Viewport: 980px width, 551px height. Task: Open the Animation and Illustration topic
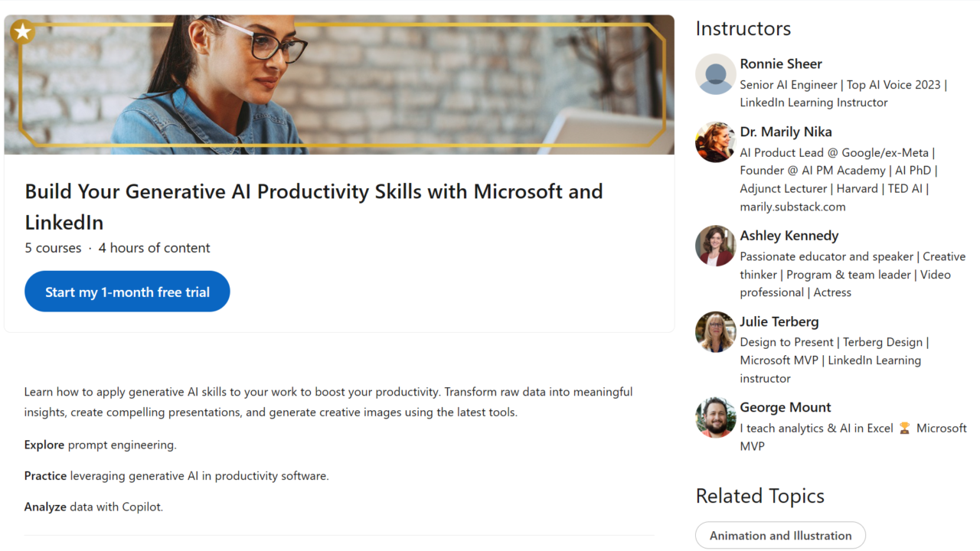(x=780, y=536)
